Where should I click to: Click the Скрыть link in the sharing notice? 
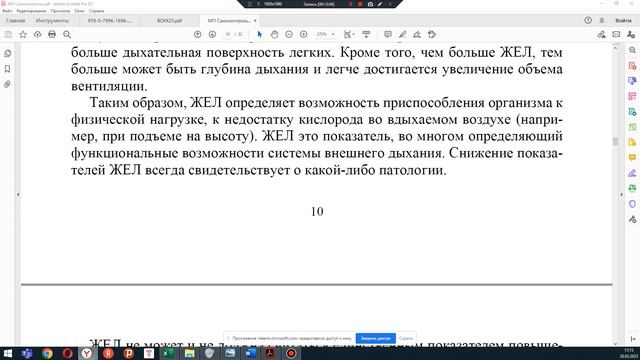tap(406, 338)
